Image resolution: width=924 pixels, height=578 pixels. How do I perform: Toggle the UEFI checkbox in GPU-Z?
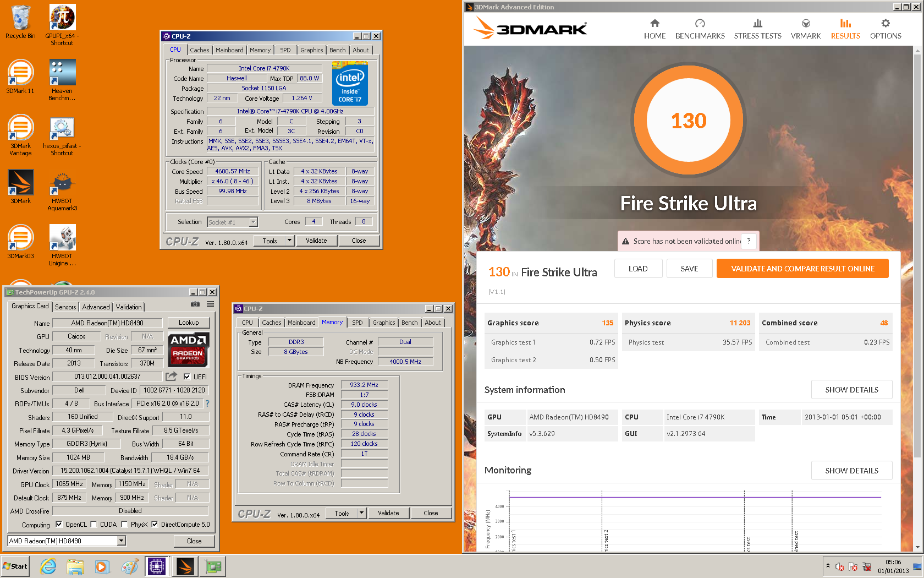(187, 377)
